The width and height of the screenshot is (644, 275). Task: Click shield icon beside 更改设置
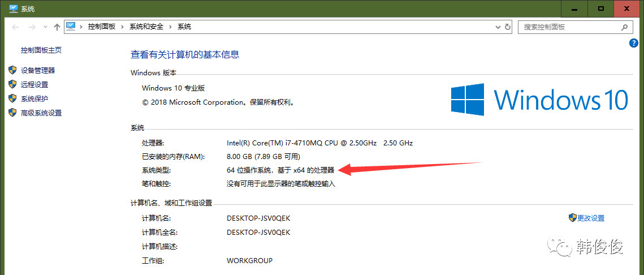[573, 218]
